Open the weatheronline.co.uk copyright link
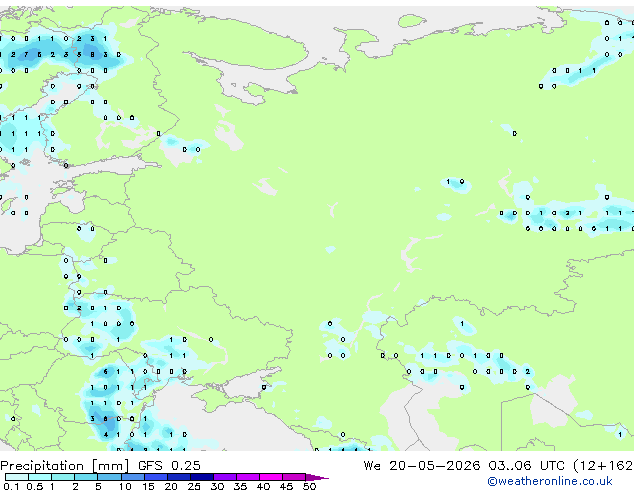This screenshot has width=634, height=490. [550, 481]
